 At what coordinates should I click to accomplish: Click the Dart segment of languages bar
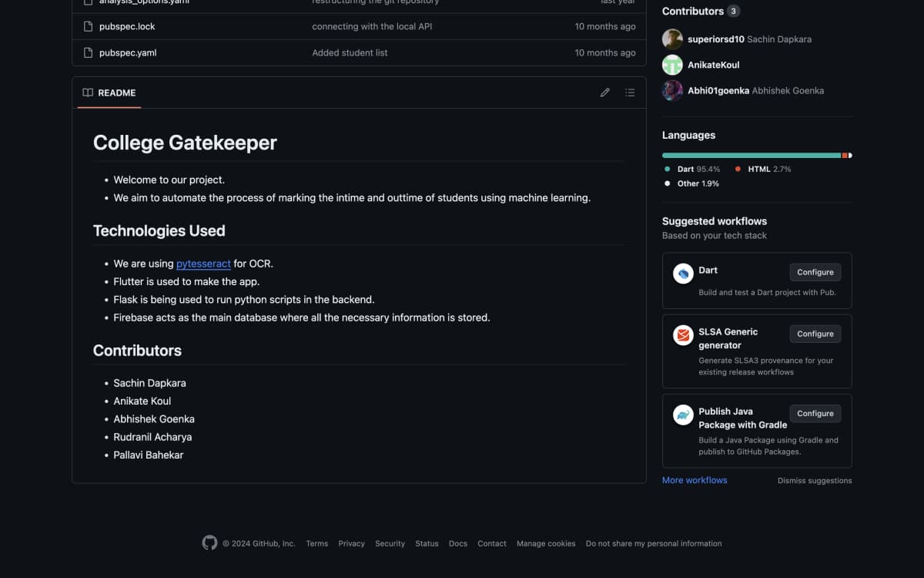[x=751, y=156]
